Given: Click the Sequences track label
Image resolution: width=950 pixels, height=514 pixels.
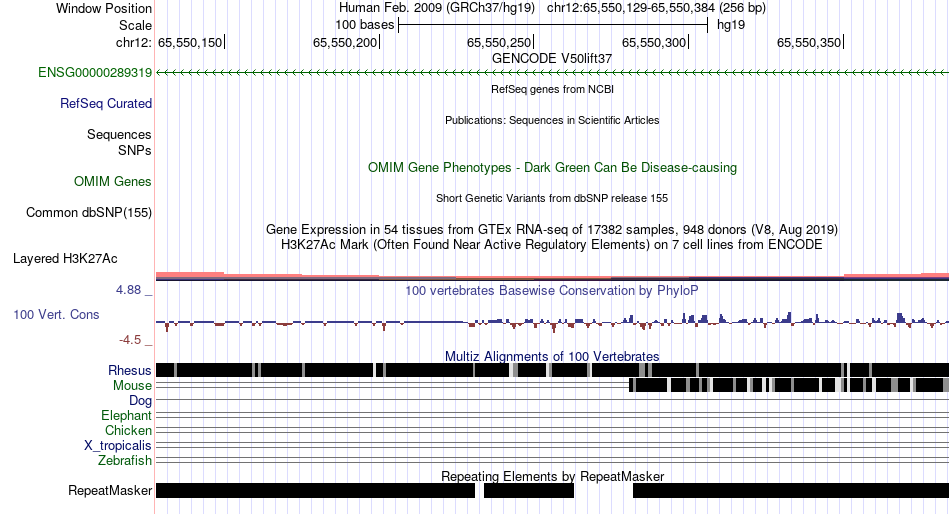Looking at the screenshot, I should [x=119, y=135].
